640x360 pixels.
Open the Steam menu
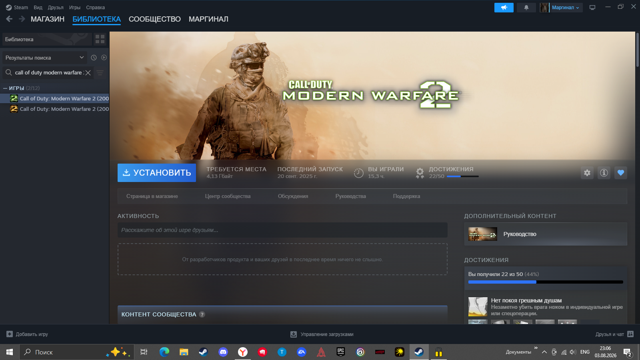click(x=17, y=7)
